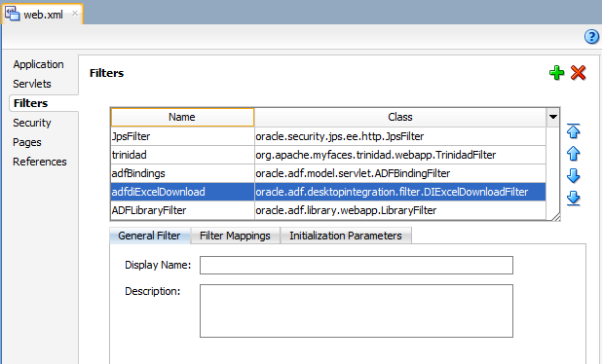Click the Display Name input field
Viewport: 602px width, 364px height.
point(357,265)
